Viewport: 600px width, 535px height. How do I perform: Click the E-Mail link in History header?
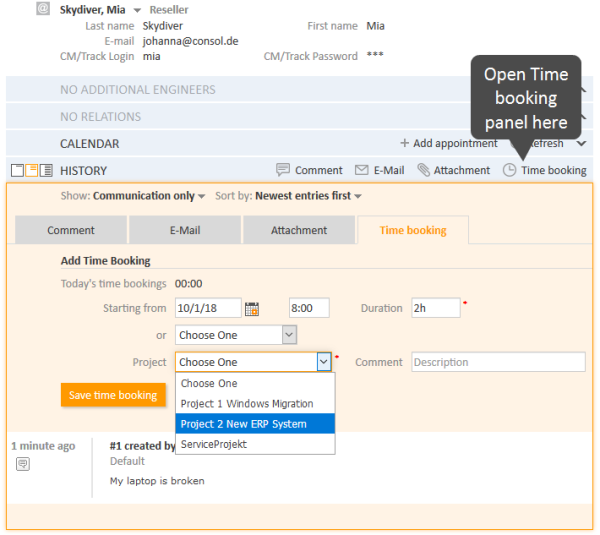point(389,170)
